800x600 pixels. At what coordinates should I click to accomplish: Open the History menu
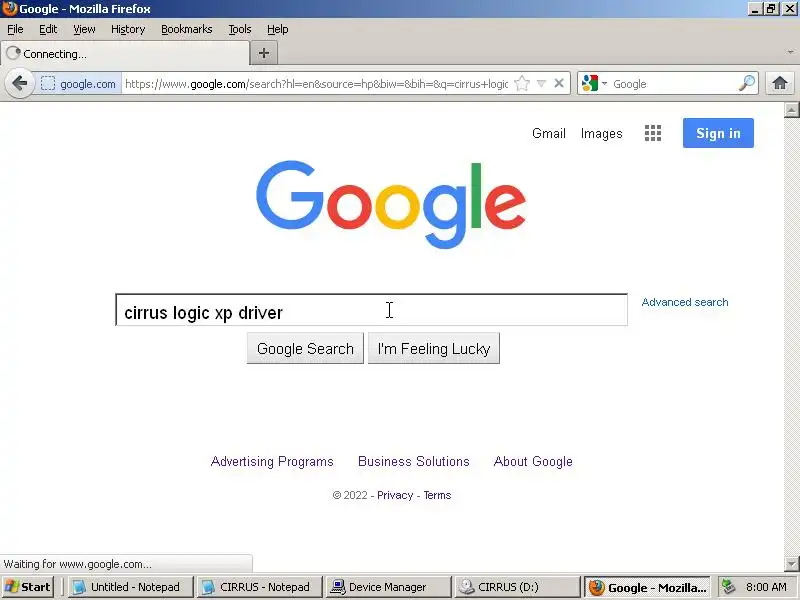click(x=128, y=30)
